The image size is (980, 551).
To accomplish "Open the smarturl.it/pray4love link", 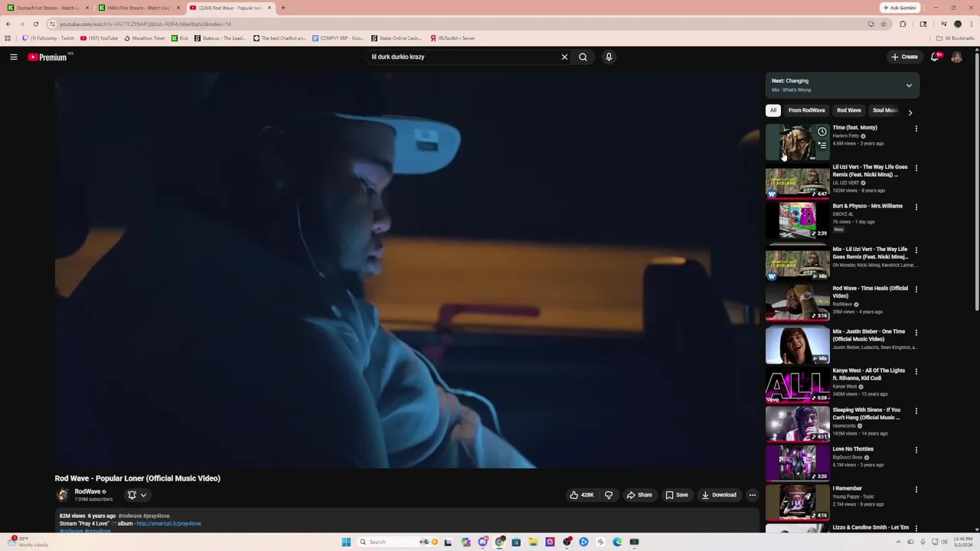I will [168, 523].
